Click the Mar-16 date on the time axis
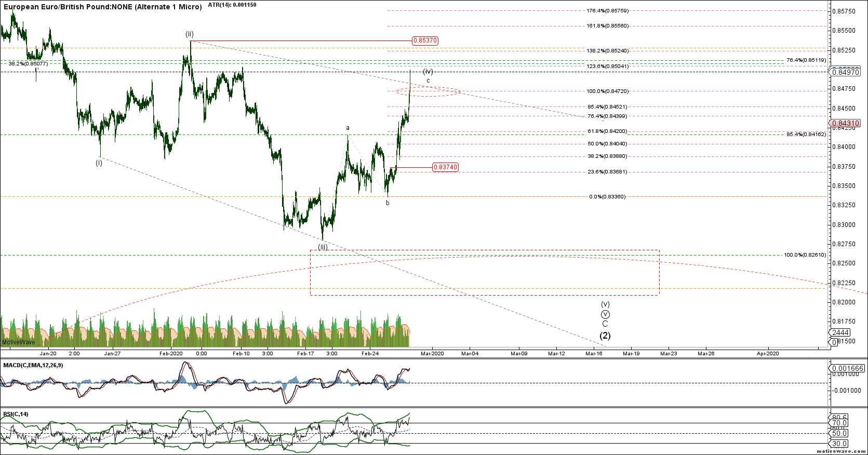 coord(594,354)
